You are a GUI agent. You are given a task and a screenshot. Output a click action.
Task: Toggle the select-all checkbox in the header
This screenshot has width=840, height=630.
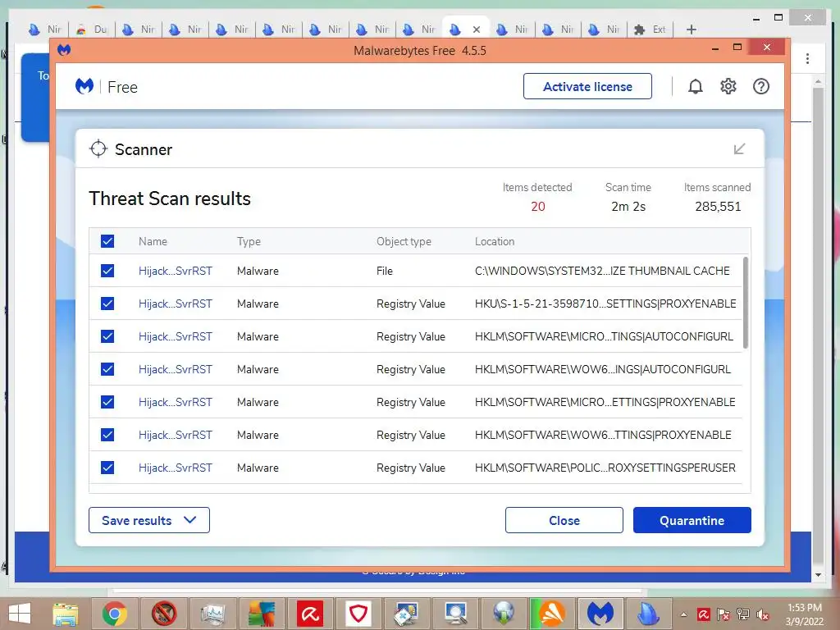[x=107, y=241]
